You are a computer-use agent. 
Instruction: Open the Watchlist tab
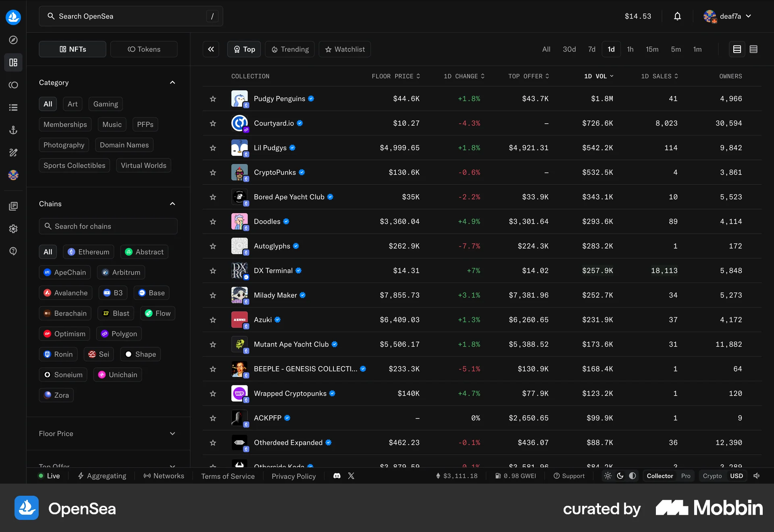coord(345,49)
